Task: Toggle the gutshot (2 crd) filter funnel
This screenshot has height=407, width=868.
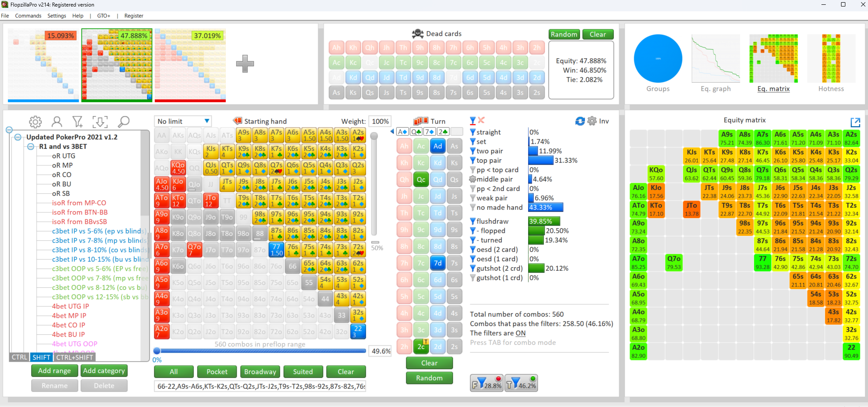Action: (x=473, y=268)
